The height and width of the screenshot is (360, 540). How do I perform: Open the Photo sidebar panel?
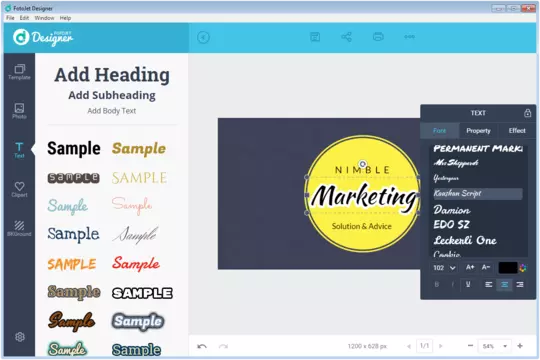tap(19, 111)
